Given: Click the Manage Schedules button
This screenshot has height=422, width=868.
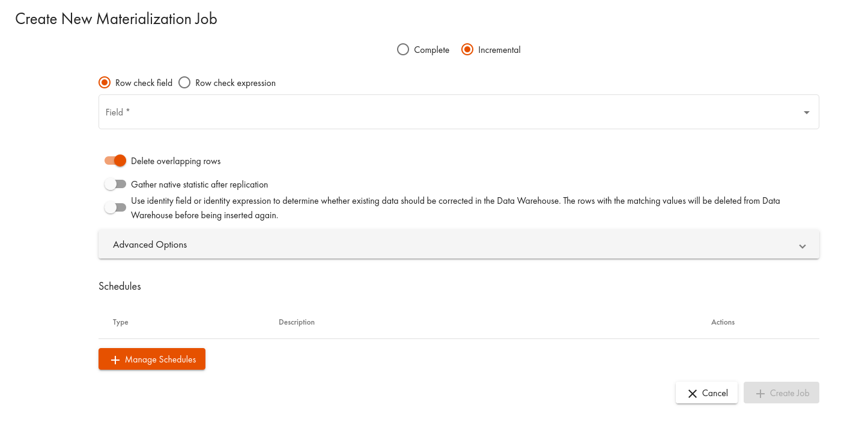Looking at the screenshot, I should tap(151, 359).
